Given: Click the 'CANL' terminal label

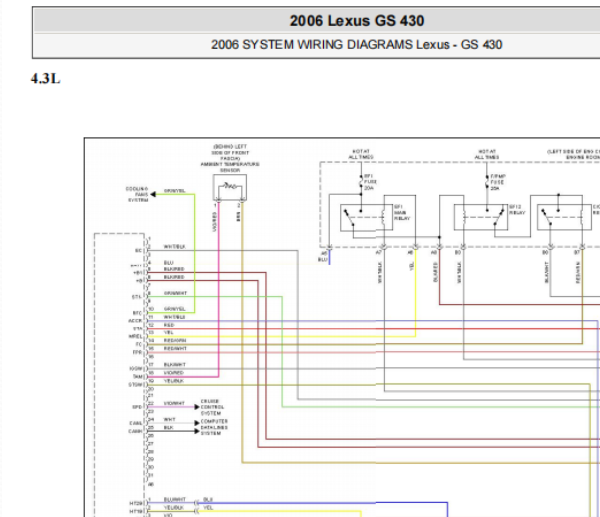Looking at the screenshot, I should click(x=136, y=423).
